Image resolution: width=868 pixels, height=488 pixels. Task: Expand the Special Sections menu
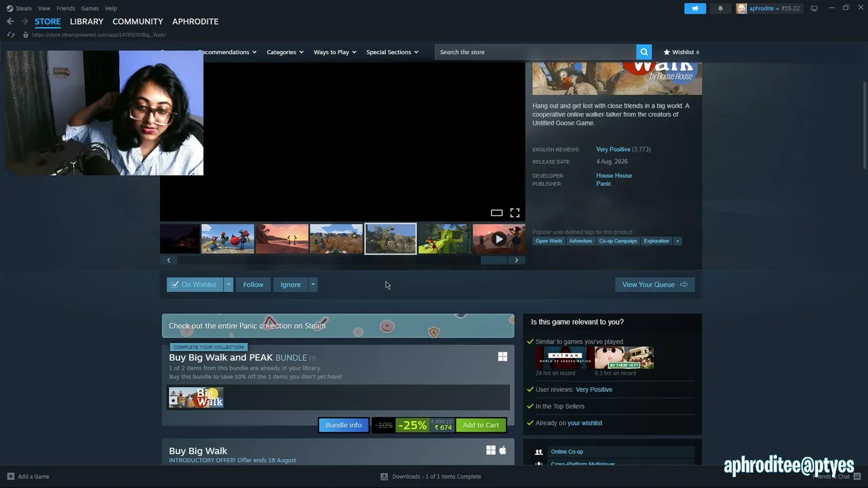tap(392, 52)
